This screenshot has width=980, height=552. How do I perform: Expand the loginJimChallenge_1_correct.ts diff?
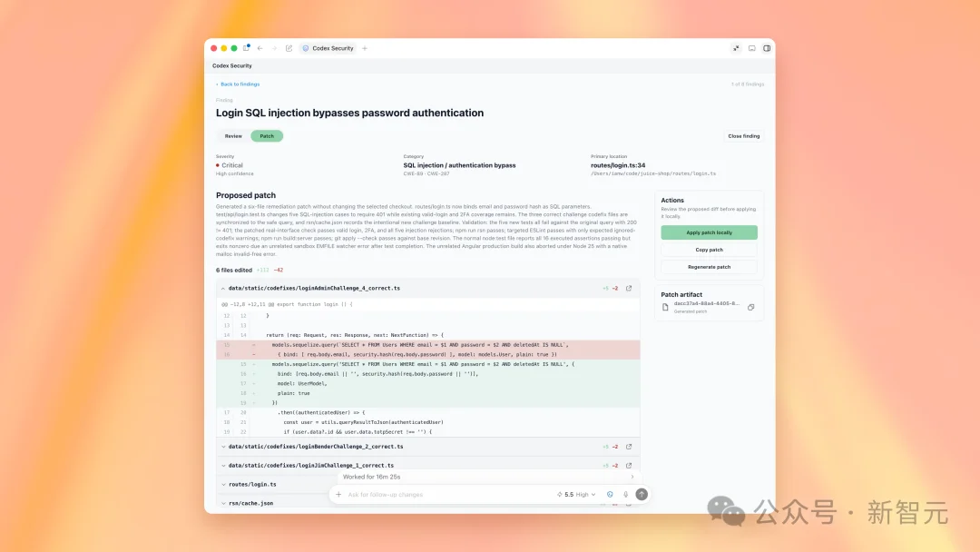(223, 465)
